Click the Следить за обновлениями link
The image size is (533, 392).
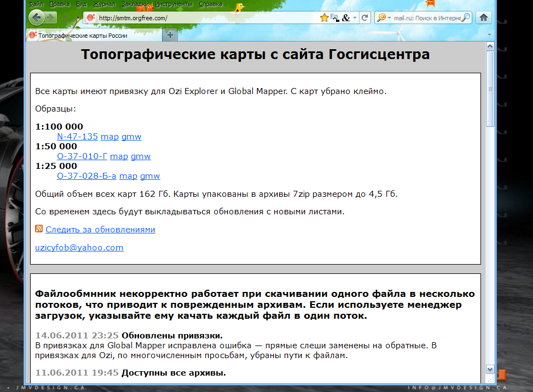[100, 230]
